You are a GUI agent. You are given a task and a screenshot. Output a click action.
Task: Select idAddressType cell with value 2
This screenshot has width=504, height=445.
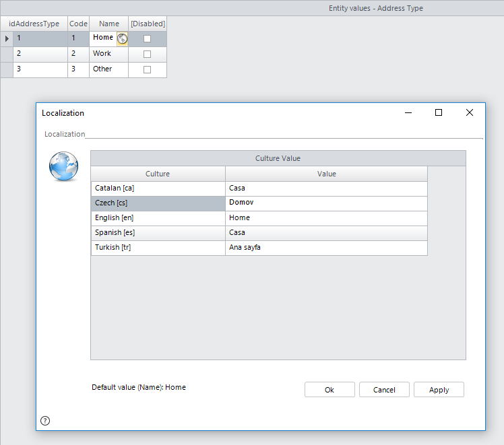pos(40,55)
